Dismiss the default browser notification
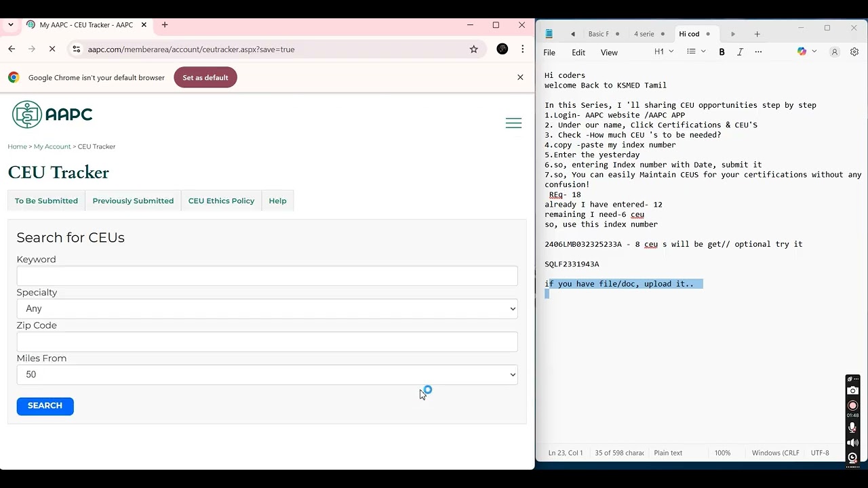The image size is (868, 488). pyautogui.click(x=520, y=77)
